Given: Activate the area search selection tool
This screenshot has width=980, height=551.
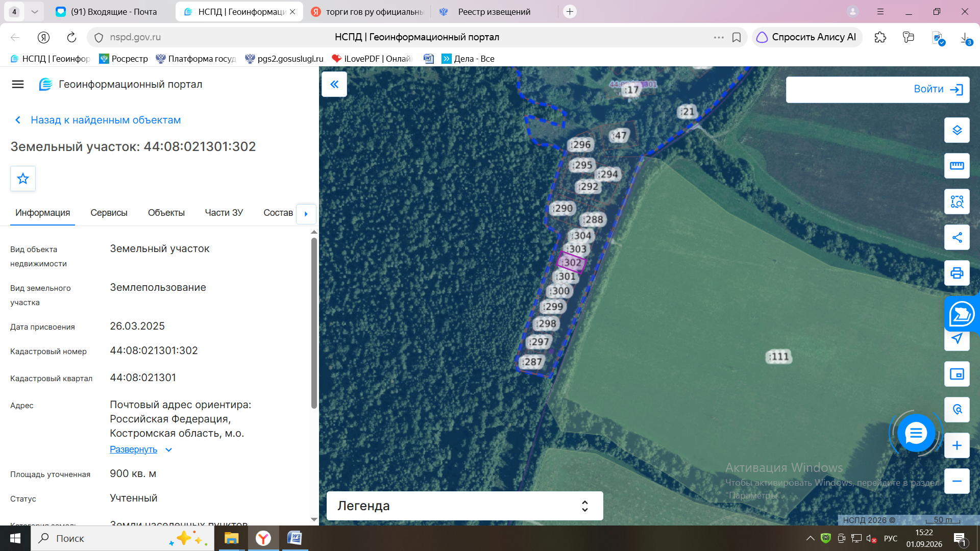Looking at the screenshot, I should 957,202.
